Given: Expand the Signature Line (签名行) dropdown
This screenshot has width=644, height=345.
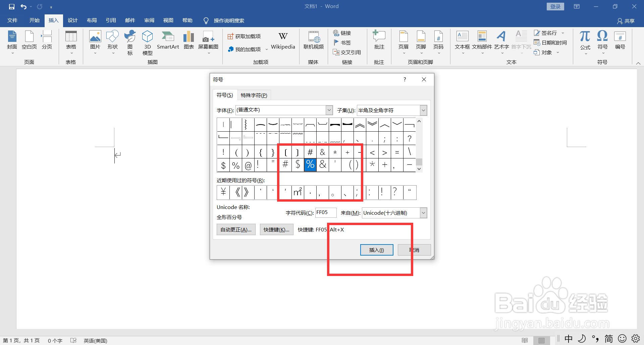Looking at the screenshot, I should point(563,33).
